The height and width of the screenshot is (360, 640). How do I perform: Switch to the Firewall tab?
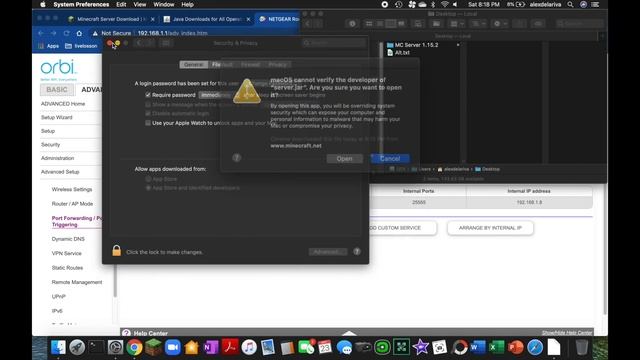click(x=250, y=64)
